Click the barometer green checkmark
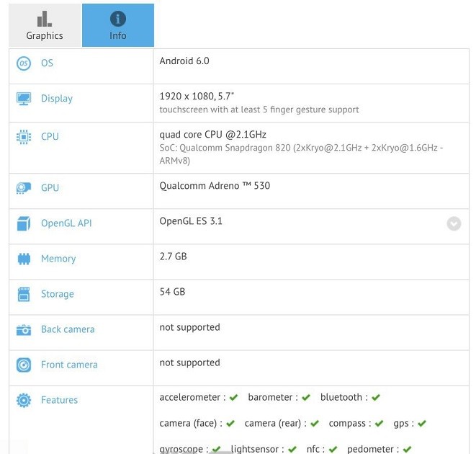 tap(306, 398)
